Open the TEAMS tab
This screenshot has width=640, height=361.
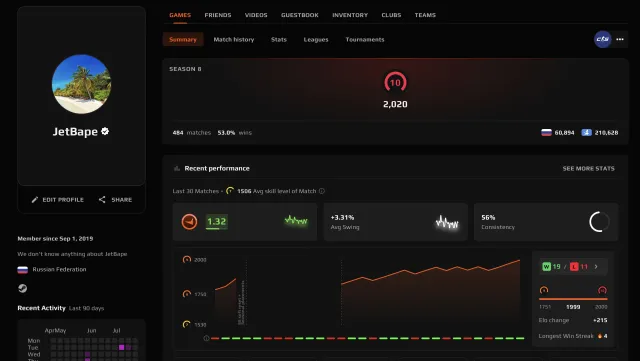pyautogui.click(x=425, y=15)
